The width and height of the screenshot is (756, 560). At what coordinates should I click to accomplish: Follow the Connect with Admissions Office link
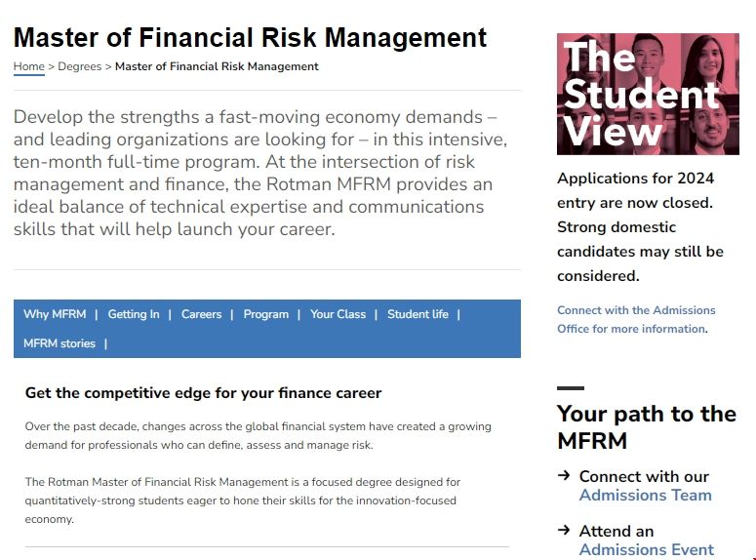coord(635,319)
